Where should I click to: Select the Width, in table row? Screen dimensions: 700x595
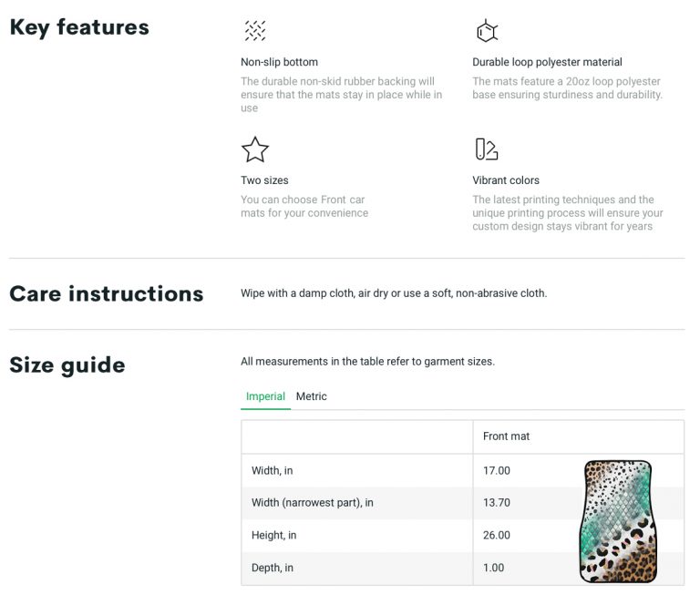coord(462,470)
